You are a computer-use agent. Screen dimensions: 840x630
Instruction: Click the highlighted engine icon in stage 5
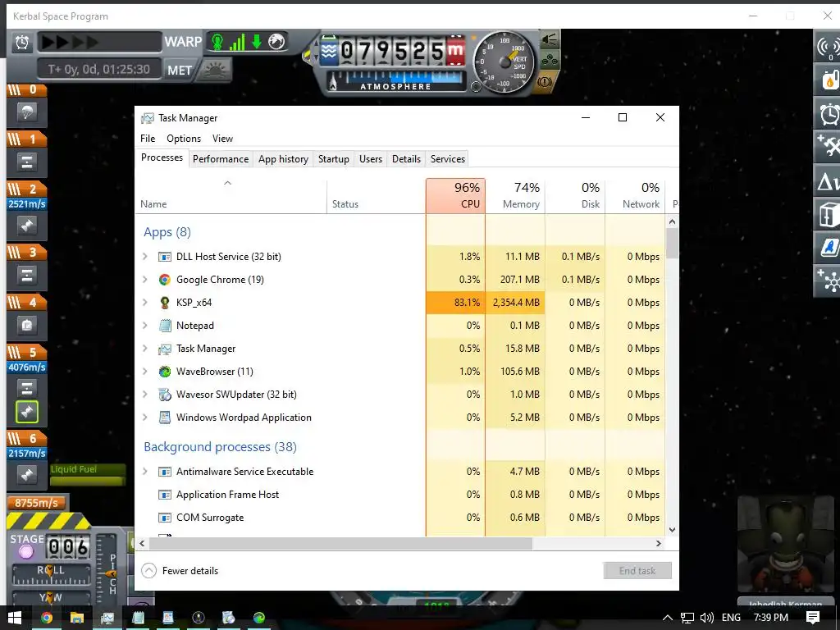tap(27, 412)
